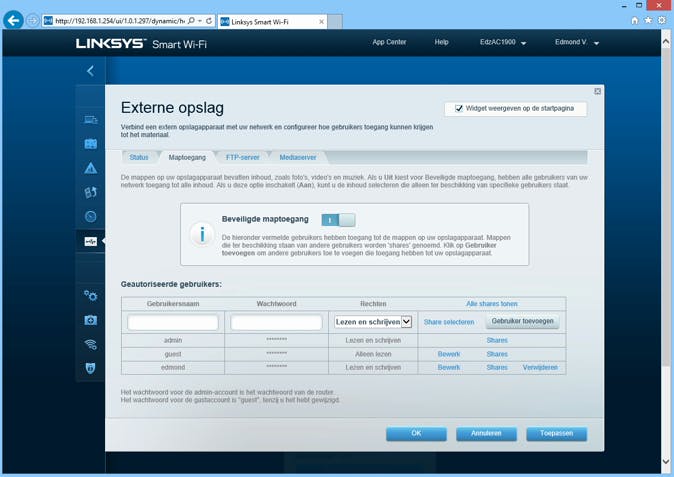Open Media Prioritization sidebar icon
The image size is (674, 477).
(91, 192)
